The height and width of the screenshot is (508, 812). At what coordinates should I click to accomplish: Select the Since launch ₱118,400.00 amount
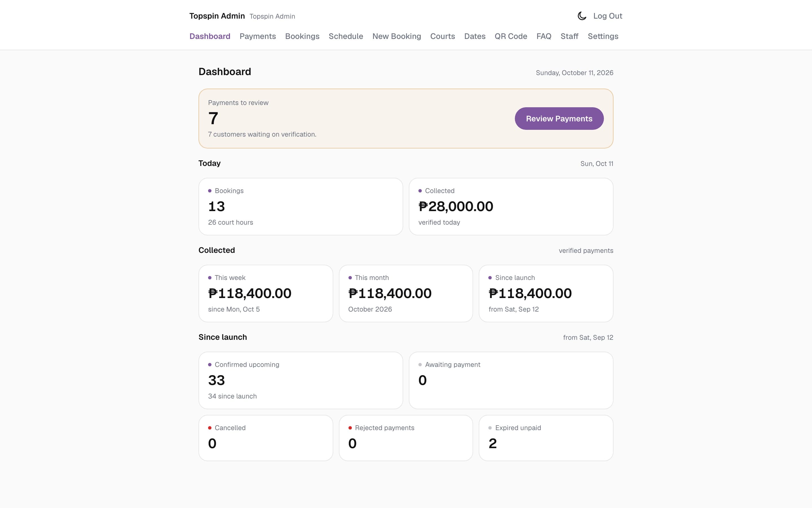click(x=530, y=293)
